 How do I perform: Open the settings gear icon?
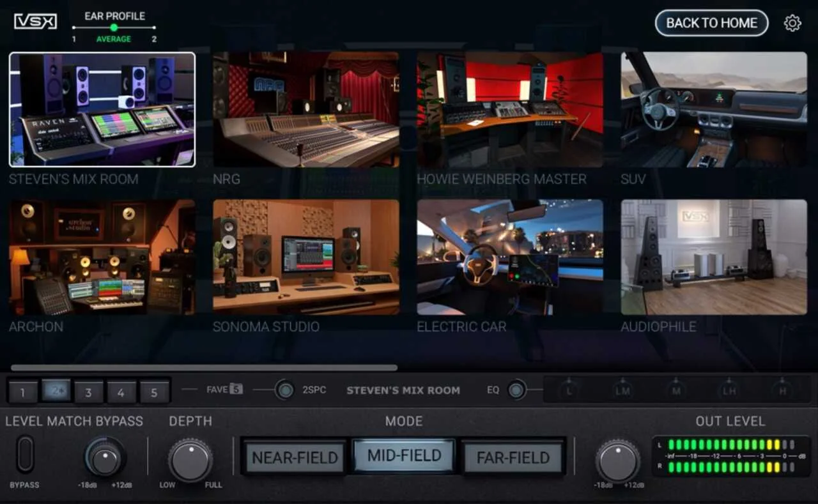tap(792, 23)
